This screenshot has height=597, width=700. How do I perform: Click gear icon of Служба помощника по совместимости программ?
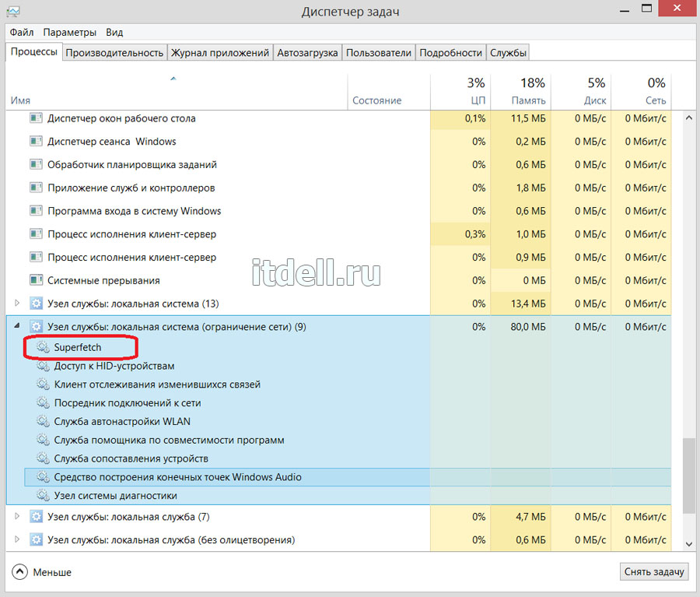pos(43,440)
